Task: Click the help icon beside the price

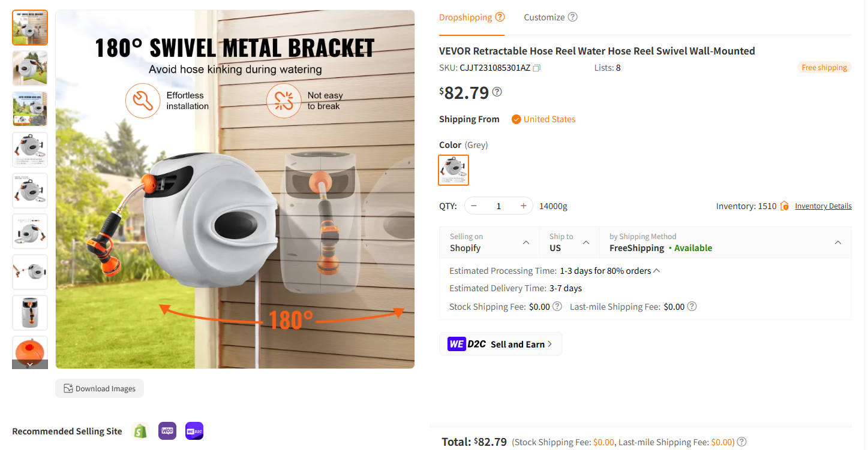Action: (497, 92)
